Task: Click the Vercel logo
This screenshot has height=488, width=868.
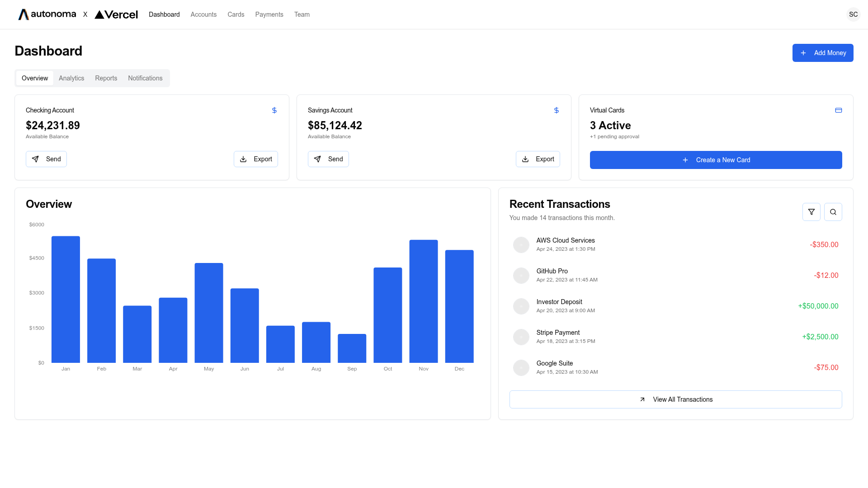Action: 116,14
